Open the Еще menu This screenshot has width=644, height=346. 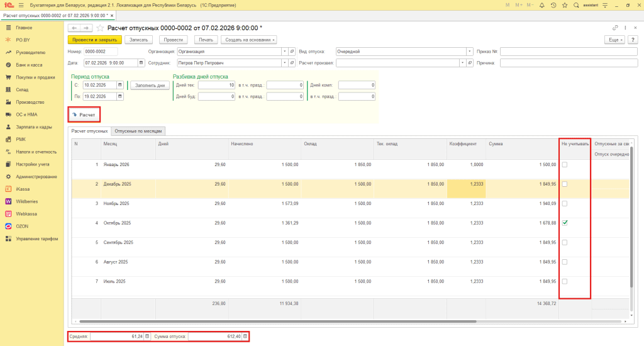pyautogui.click(x=614, y=40)
